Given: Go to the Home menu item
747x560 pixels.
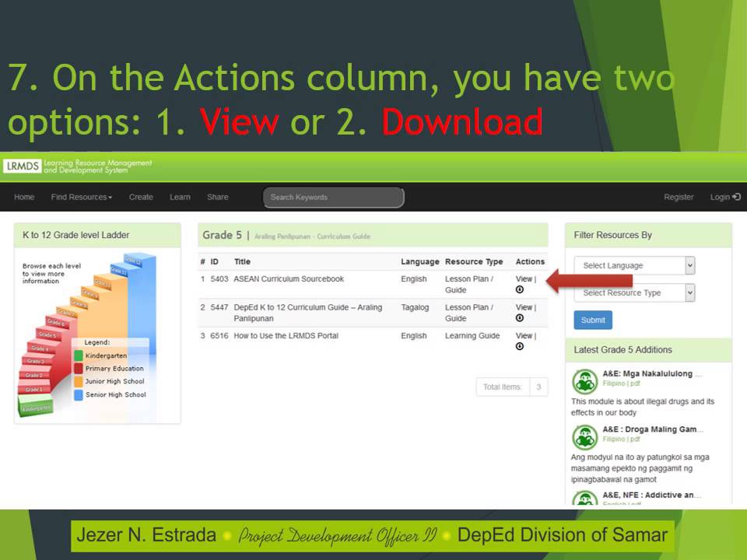Looking at the screenshot, I should coord(24,197).
